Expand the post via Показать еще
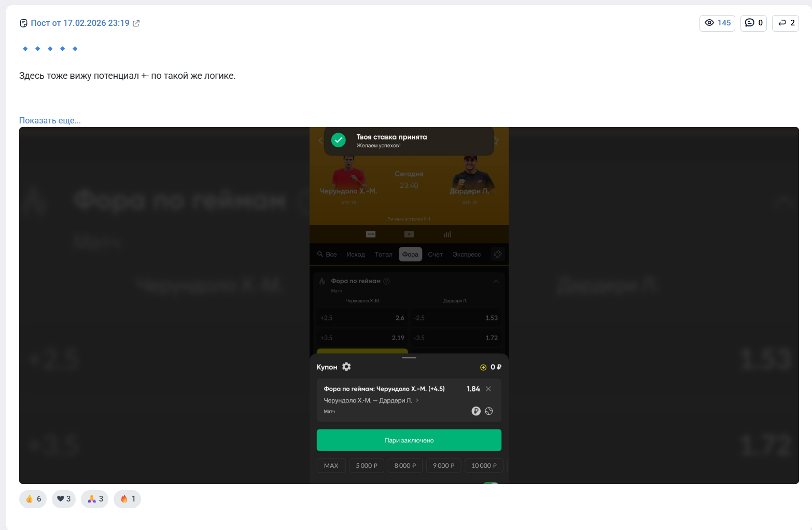The width and height of the screenshot is (812, 530). coord(50,120)
